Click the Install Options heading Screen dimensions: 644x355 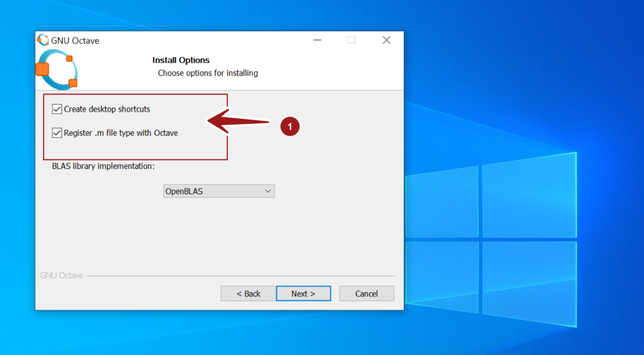(181, 60)
